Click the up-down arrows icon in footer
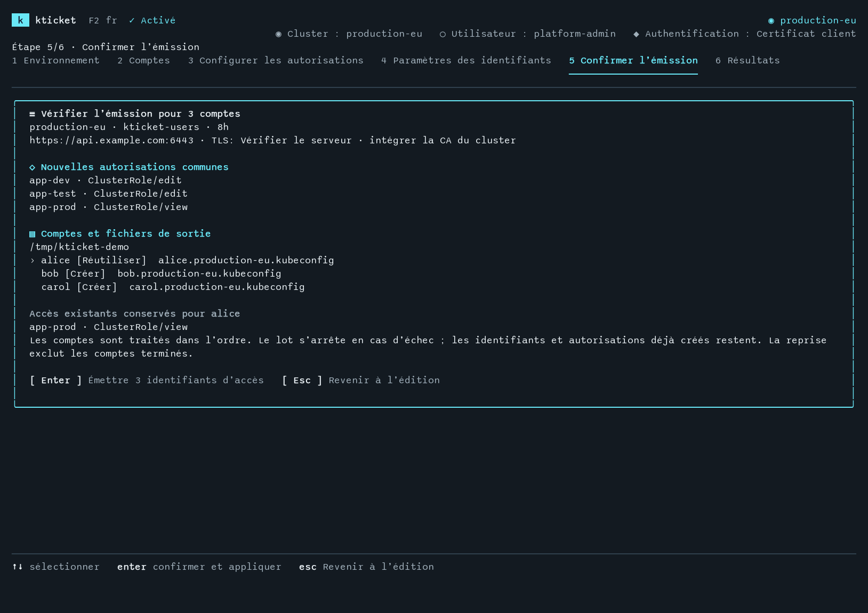The image size is (868, 613). point(18,567)
